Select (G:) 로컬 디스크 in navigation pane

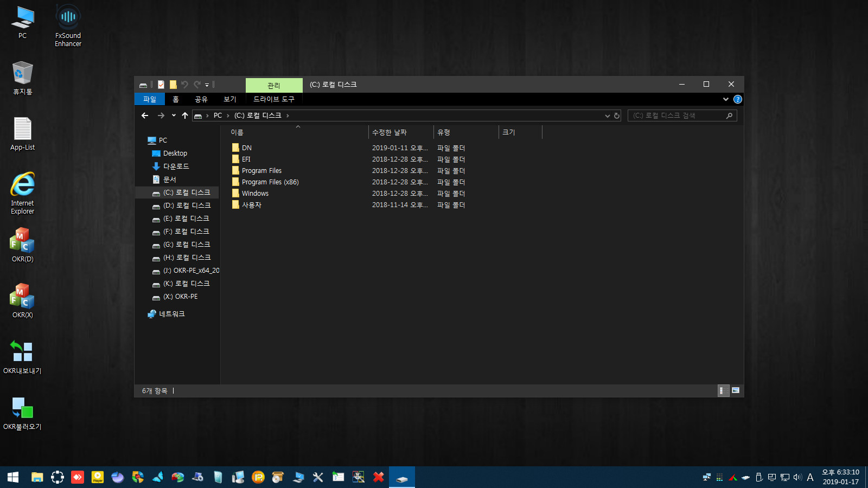[x=181, y=245]
